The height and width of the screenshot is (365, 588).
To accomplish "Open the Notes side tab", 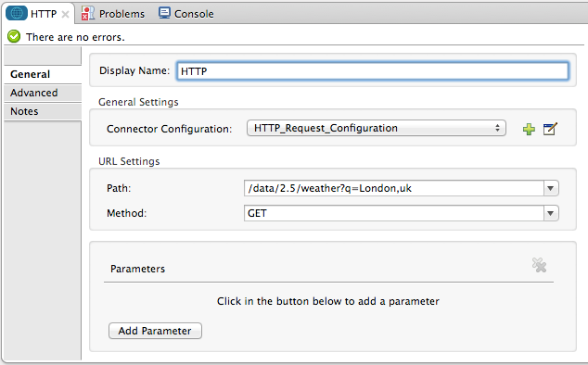I will coord(43,111).
